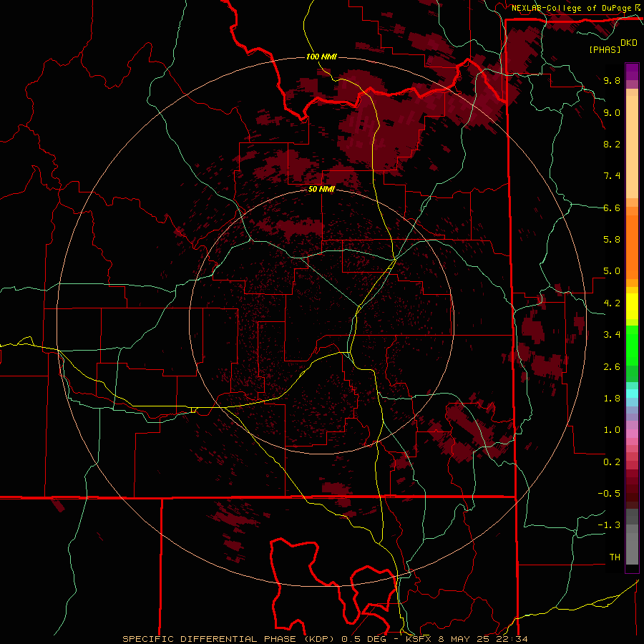
Task: Click the 5.0 value on the color scale
Action: pyautogui.click(x=612, y=271)
